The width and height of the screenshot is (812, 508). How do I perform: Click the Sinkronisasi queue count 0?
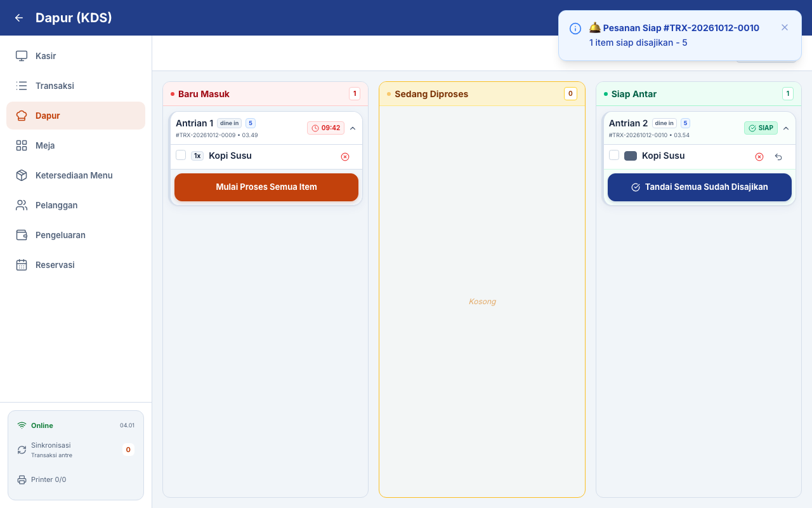coord(128,450)
